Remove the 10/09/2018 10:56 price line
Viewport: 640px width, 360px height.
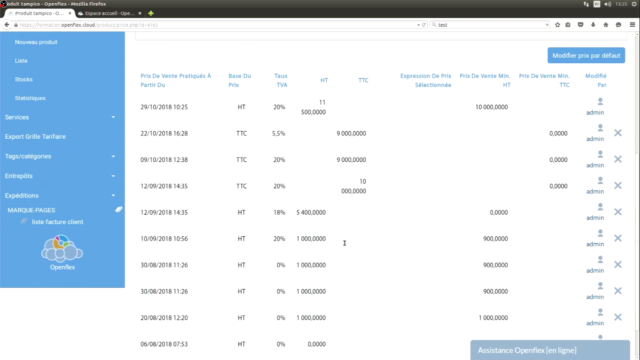tap(618, 238)
